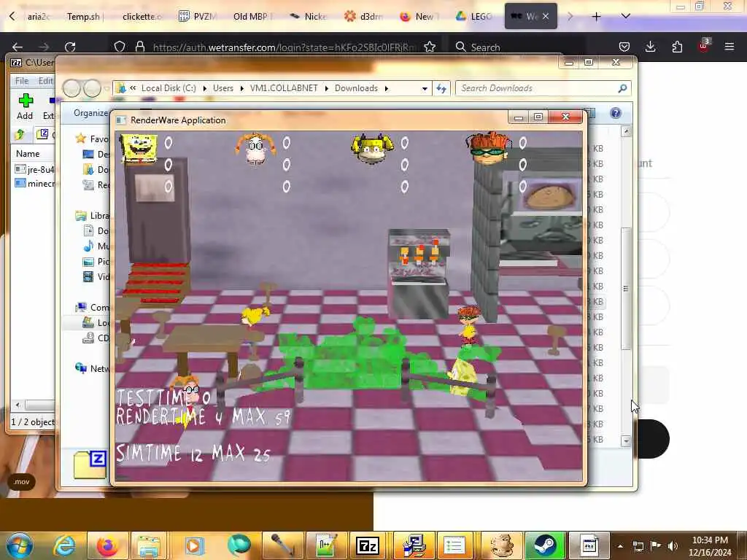Open the microphone app on the taskbar
Screen dimensions: 747x560
pyautogui.click(x=282, y=545)
